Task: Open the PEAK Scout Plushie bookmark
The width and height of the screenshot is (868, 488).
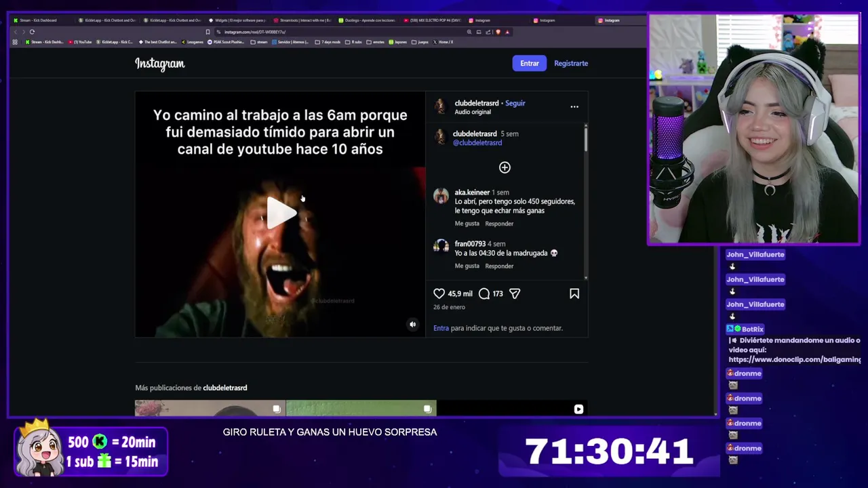Action: pos(226,42)
